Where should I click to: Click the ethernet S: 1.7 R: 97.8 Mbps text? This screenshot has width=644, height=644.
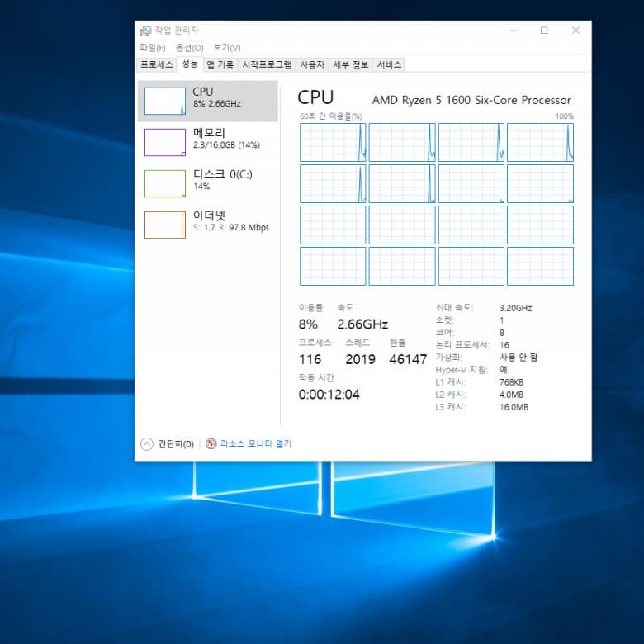231,227
